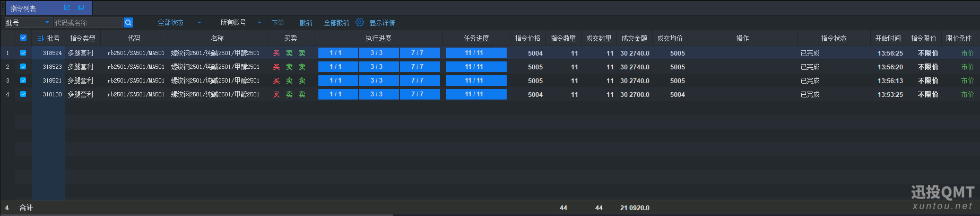Click 不限价 in row 318130
980x216 pixels.
[928, 94]
